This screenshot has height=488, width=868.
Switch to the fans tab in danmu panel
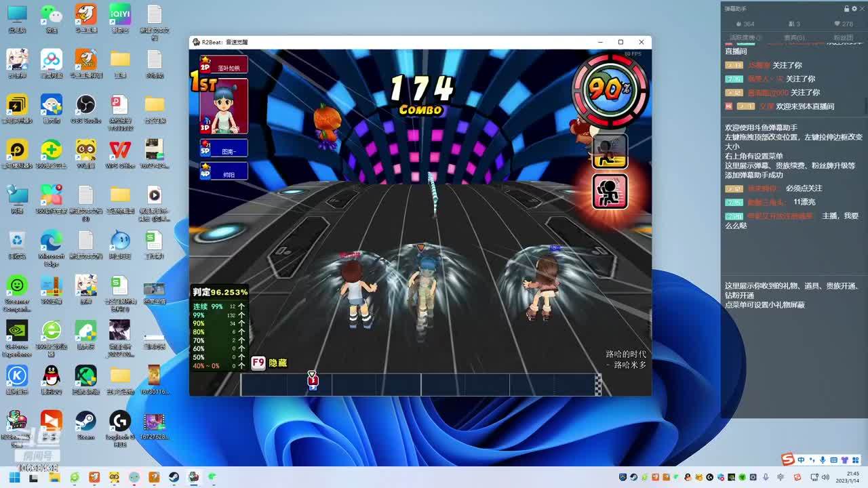pos(843,38)
